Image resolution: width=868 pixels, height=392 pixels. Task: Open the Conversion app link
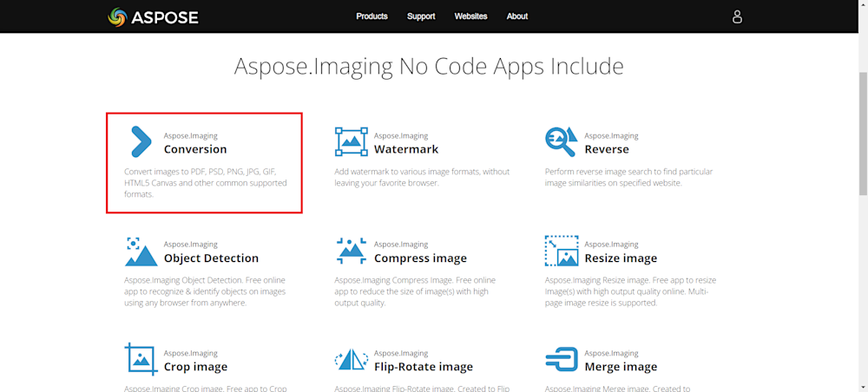(x=195, y=149)
